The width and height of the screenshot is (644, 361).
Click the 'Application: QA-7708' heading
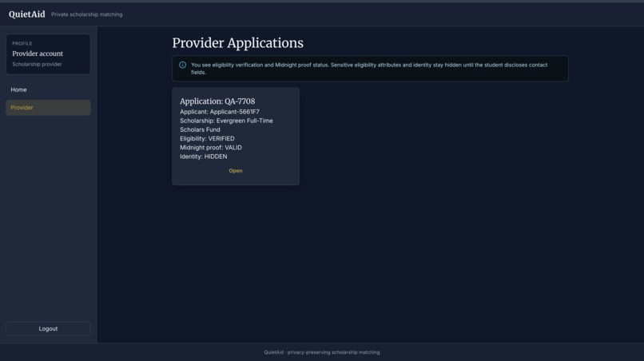coord(217,101)
